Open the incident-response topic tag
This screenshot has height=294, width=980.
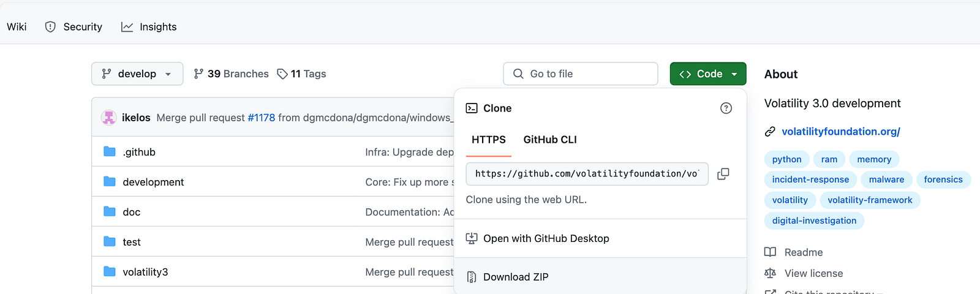[x=810, y=179]
